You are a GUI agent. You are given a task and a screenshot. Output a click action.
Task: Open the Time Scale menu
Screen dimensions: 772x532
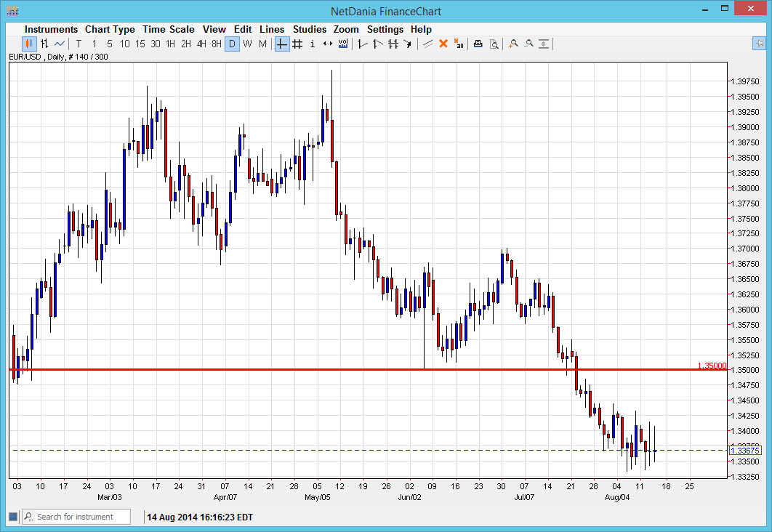pyautogui.click(x=169, y=29)
